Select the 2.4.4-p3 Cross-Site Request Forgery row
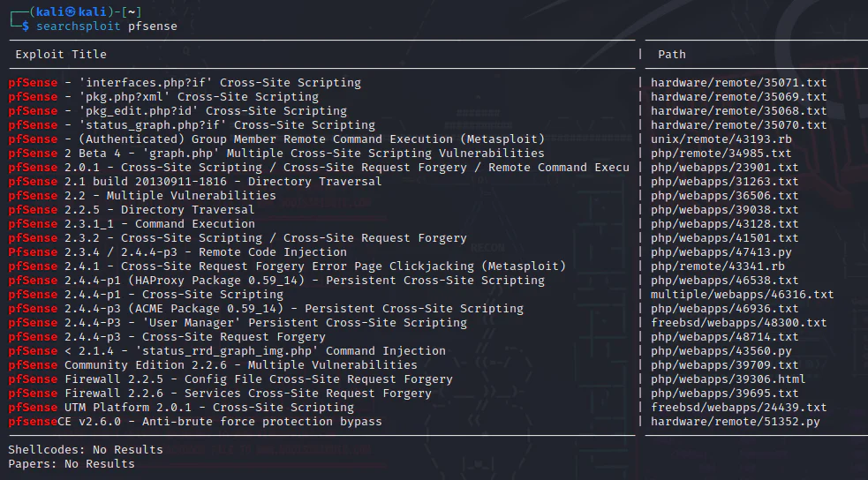This screenshot has width=868, height=480. point(167,336)
